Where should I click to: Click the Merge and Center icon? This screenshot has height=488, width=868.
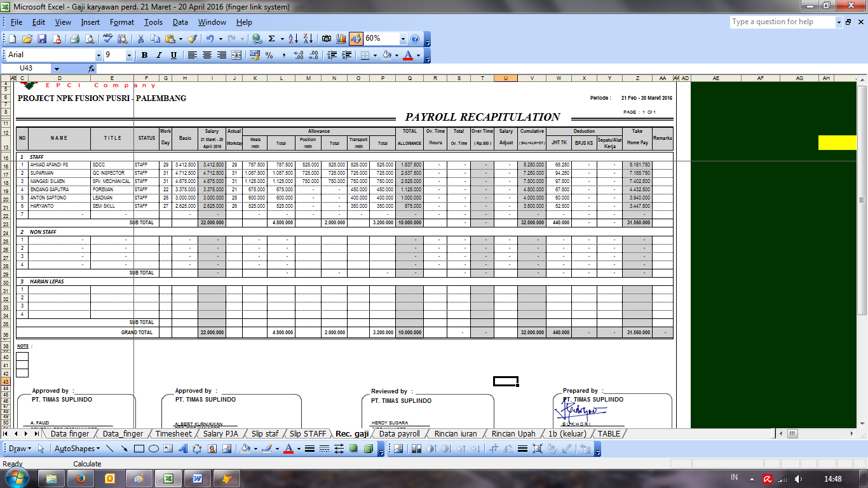pos(236,55)
